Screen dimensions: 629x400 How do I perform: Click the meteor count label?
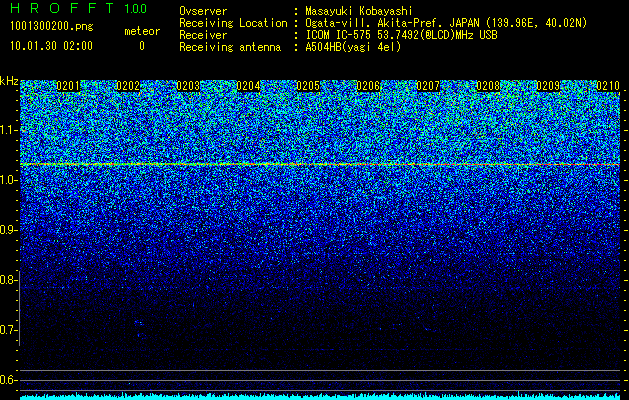(142, 31)
